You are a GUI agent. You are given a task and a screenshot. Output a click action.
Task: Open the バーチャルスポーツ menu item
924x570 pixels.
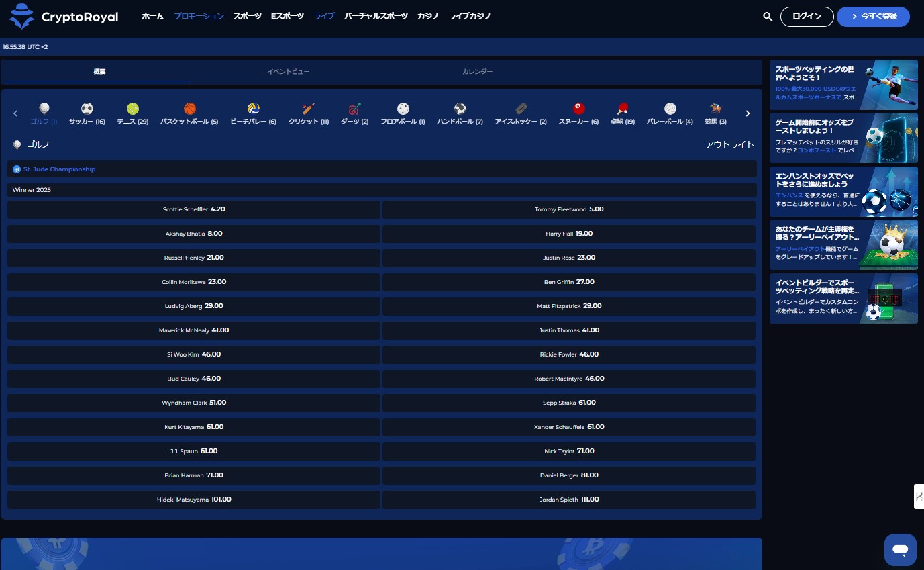coord(376,16)
